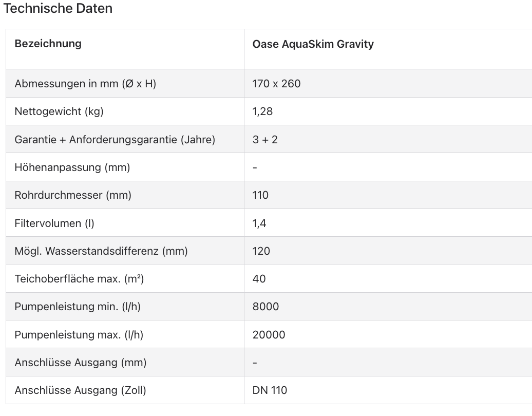Click the maximum pump capacity value "20000"
Viewport: 532px width, 416px height.
[x=269, y=335]
